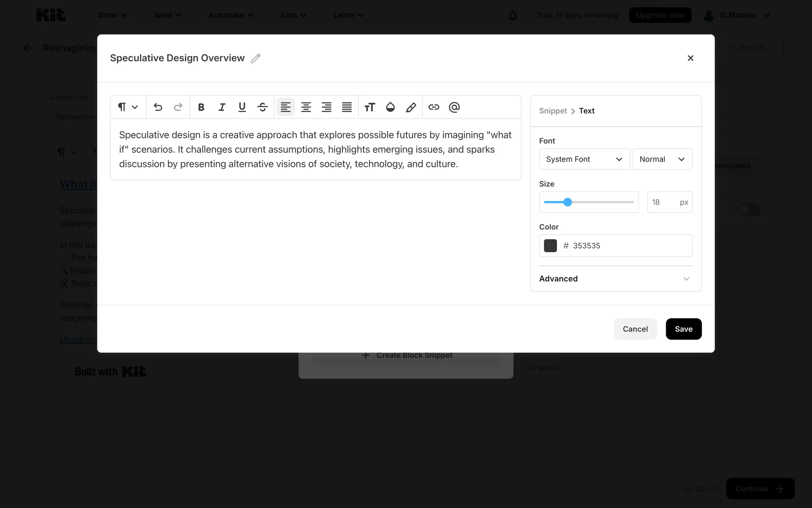Justify the paragraph text
The height and width of the screenshot is (508, 812).
click(347, 107)
